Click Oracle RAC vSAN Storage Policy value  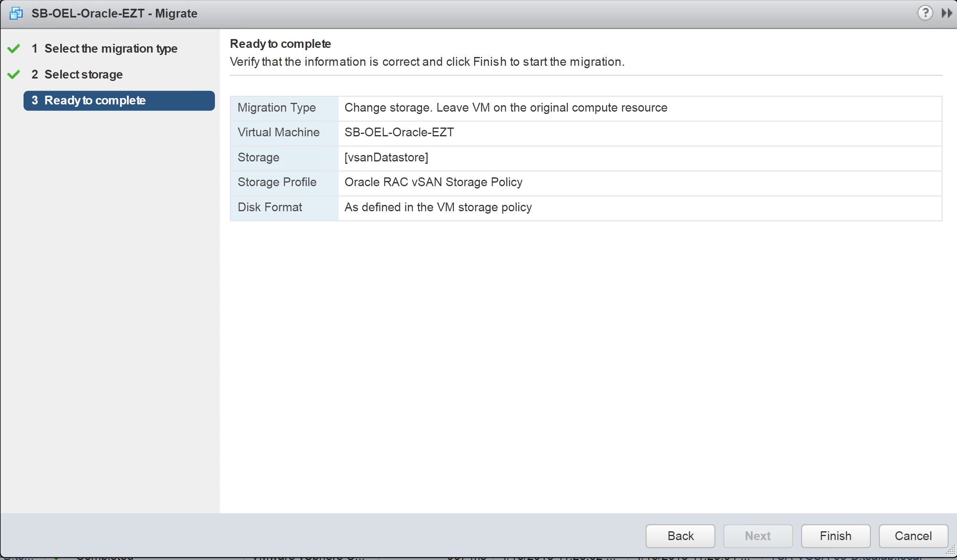pyautogui.click(x=433, y=182)
